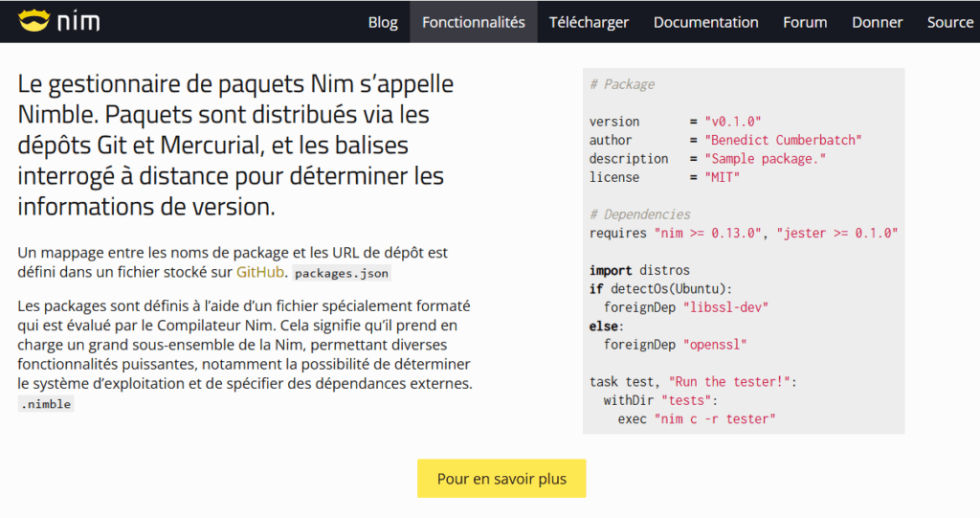Visit the Forum link in the navbar
The image size is (980, 518).
click(805, 22)
